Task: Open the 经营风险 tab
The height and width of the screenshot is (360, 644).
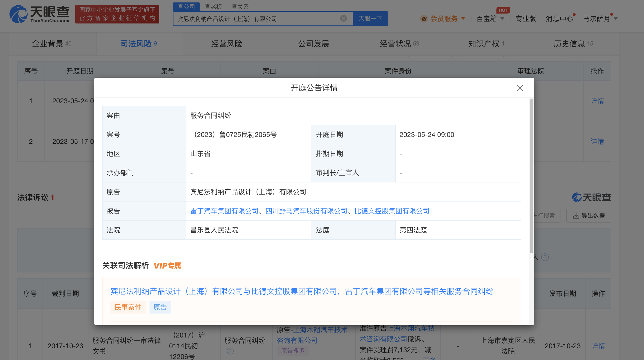Action: click(226, 44)
